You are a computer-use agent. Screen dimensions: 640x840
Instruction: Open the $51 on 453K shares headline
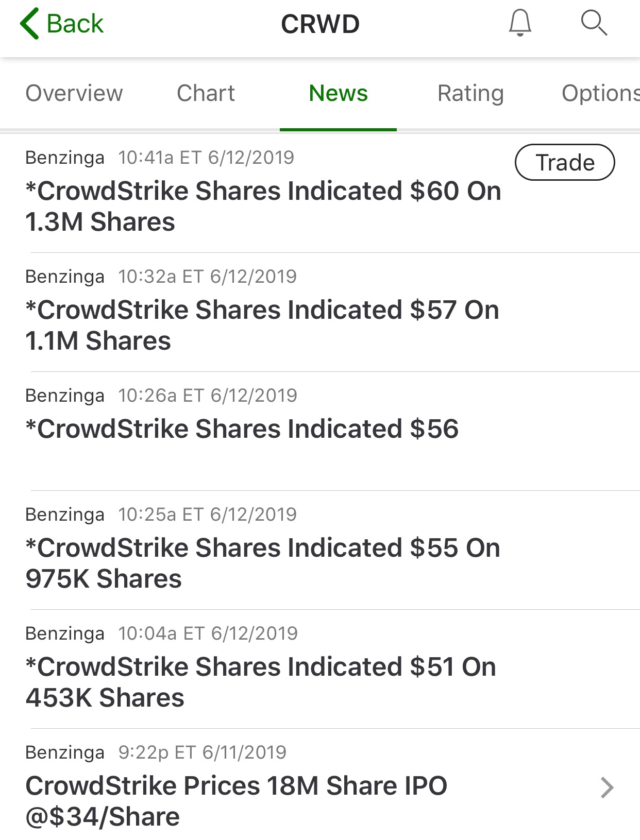(261, 682)
